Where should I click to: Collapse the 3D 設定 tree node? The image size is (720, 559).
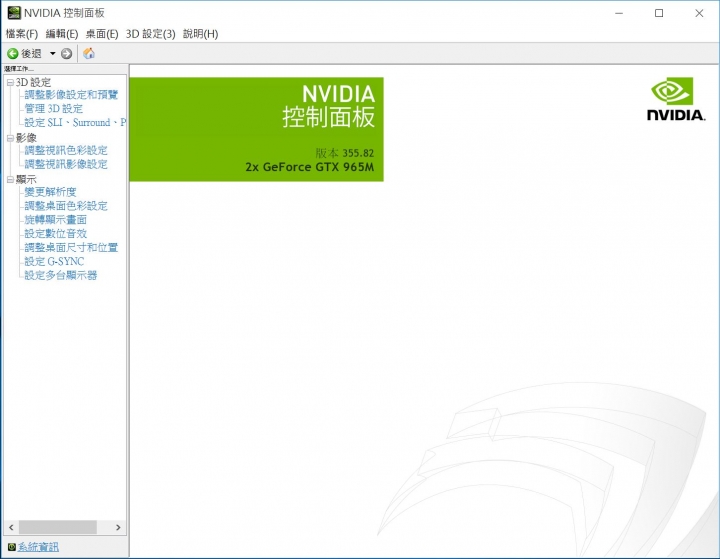pyautogui.click(x=10, y=83)
